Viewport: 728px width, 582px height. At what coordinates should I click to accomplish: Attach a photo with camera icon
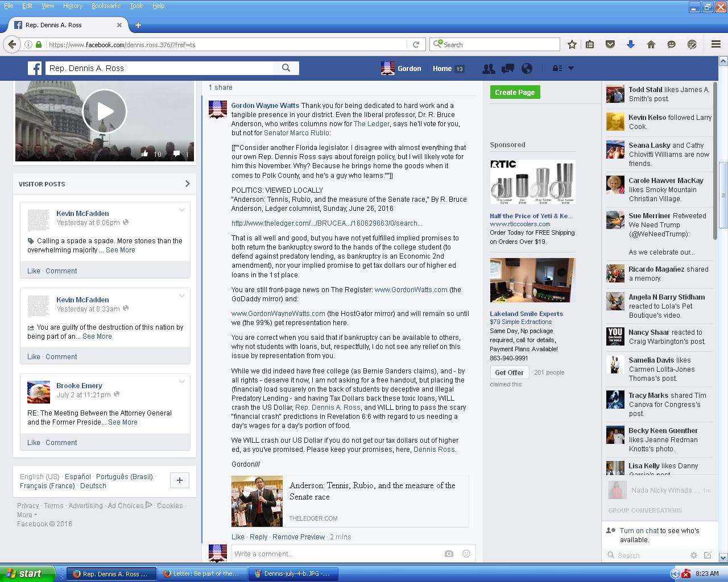tap(449, 554)
